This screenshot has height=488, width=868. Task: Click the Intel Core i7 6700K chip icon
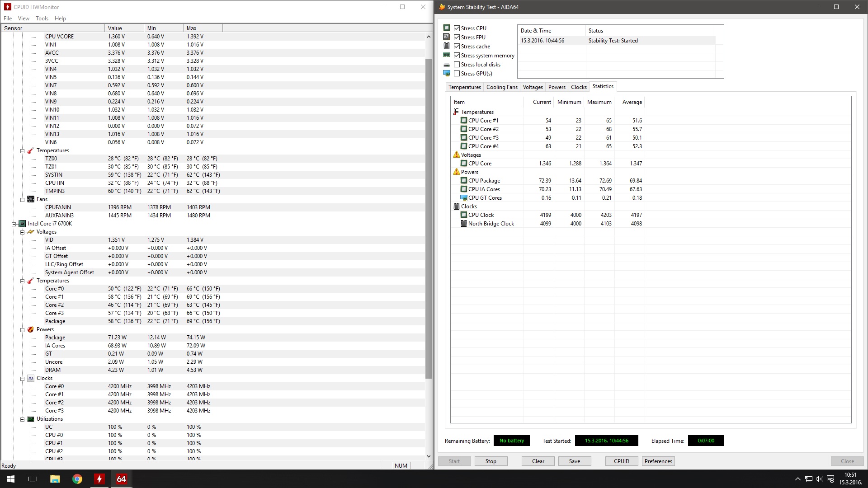click(22, 224)
